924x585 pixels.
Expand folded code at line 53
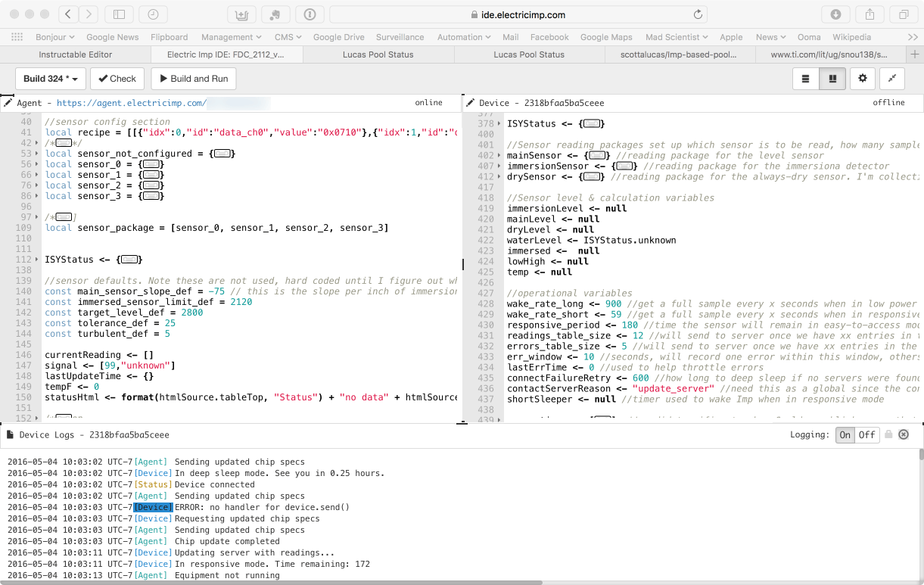[x=222, y=154]
